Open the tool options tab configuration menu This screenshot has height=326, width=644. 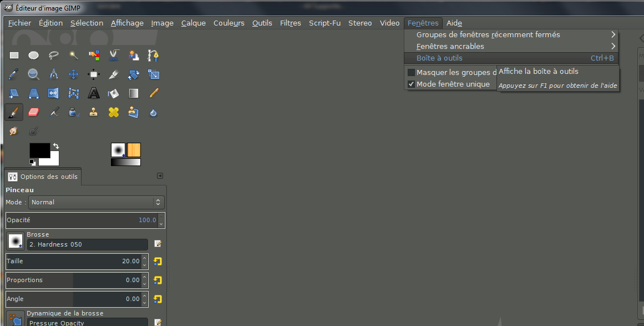click(160, 176)
